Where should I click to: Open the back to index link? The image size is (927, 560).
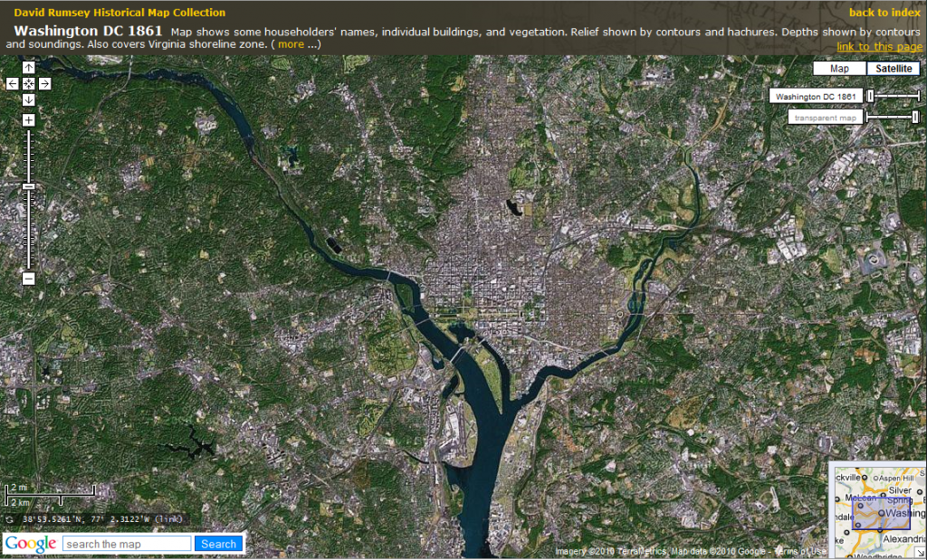[x=884, y=13]
